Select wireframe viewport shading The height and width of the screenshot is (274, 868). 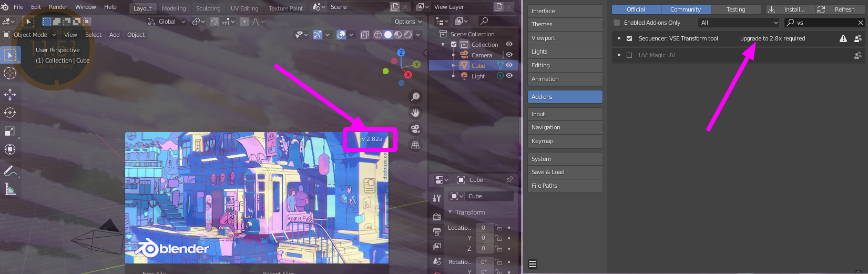378,35
